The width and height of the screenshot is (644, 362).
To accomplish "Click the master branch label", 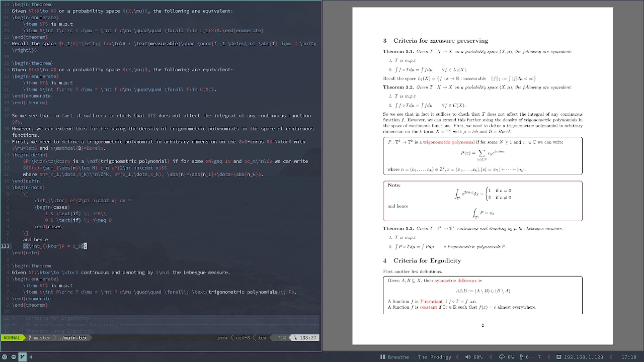I will tap(42, 338).
